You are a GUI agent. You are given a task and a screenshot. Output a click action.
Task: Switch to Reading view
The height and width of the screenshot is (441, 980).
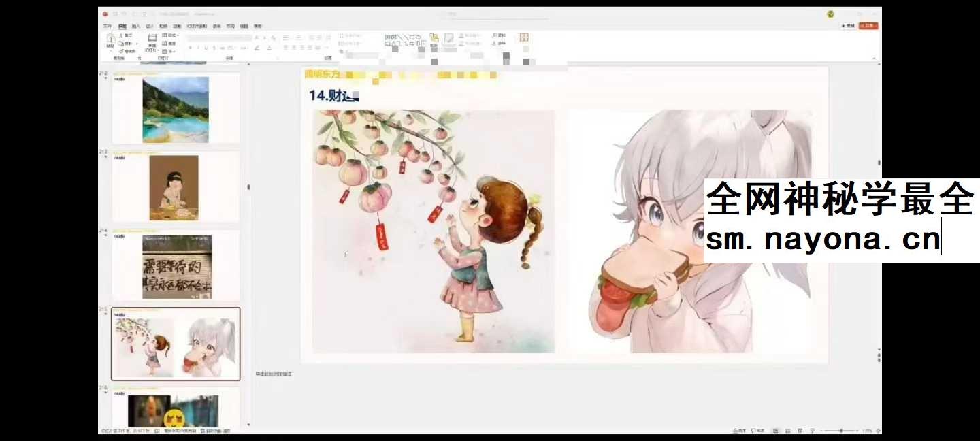[x=800, y=431]
